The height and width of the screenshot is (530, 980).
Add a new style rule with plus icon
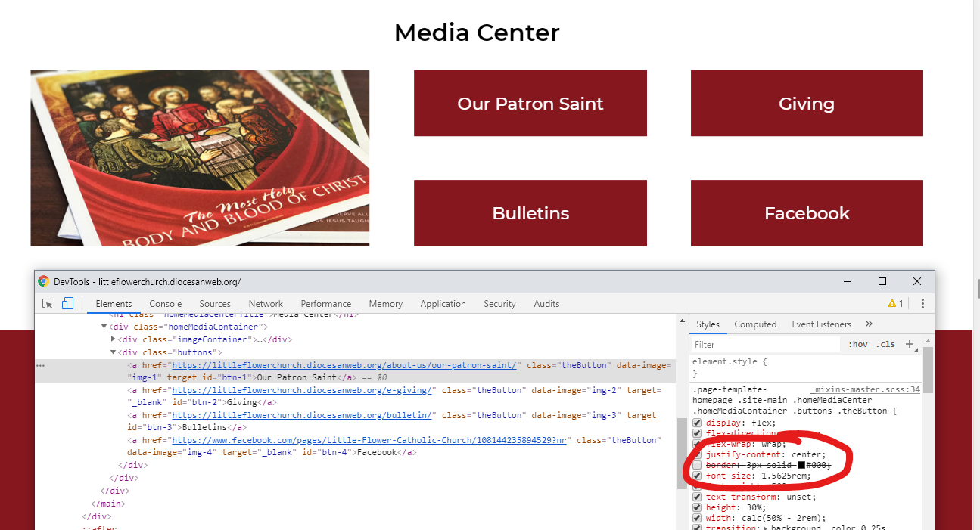[x=910, y=344]
